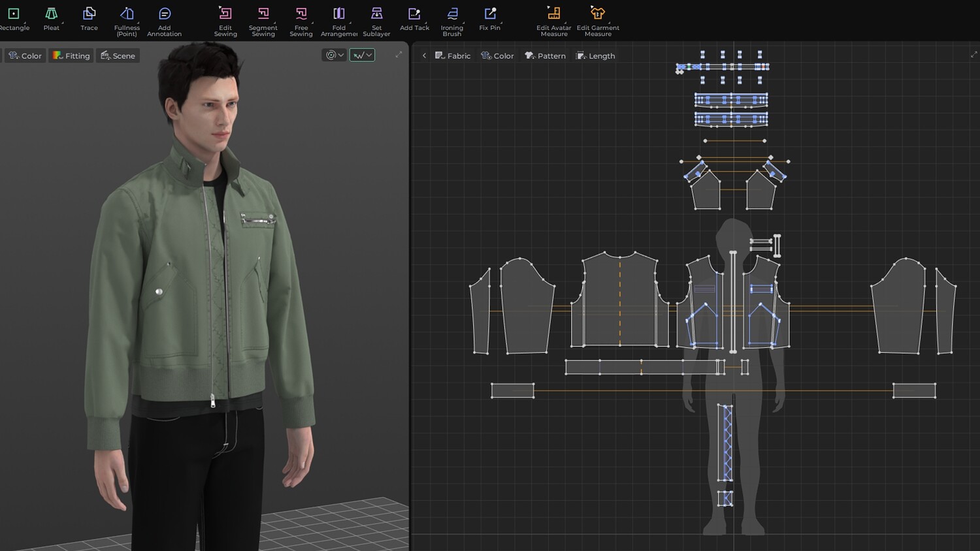
Task: Choose the Fullness (Point) tool
Action: 127,22
